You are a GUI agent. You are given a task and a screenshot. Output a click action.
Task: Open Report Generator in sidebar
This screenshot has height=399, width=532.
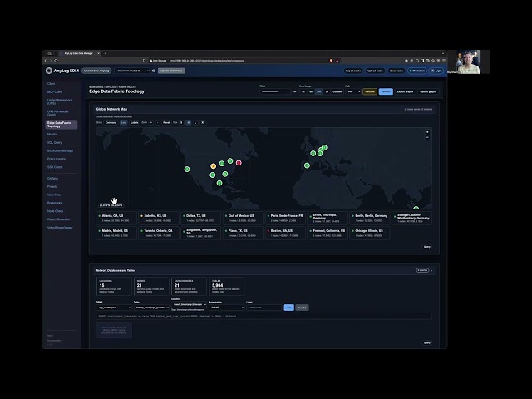pyautogui.click(x=58, y=219)
